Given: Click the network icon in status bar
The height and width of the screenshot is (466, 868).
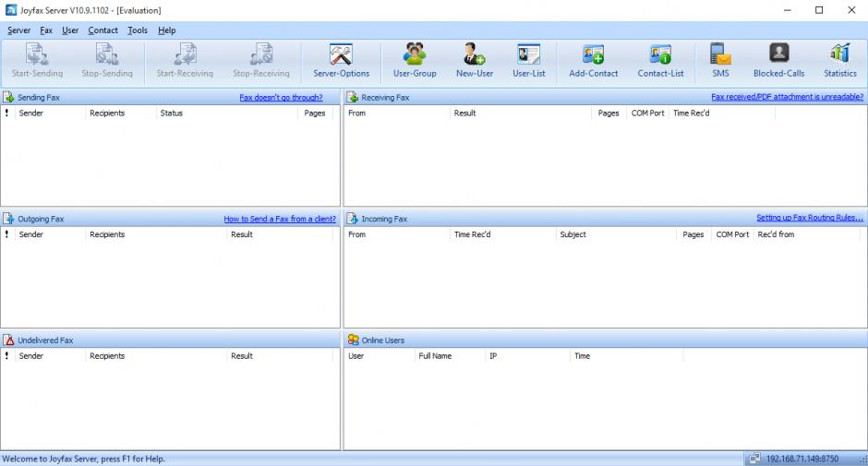Looking at the screenshot, I should (754, 459).
